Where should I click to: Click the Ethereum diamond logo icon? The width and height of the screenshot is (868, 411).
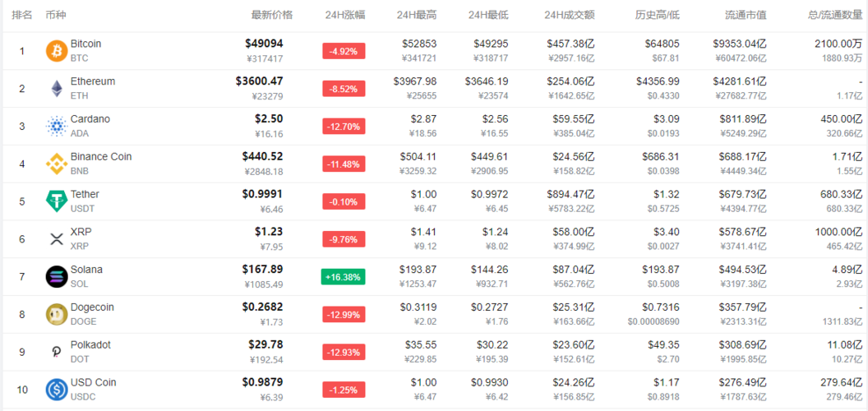tap(57, 89)
